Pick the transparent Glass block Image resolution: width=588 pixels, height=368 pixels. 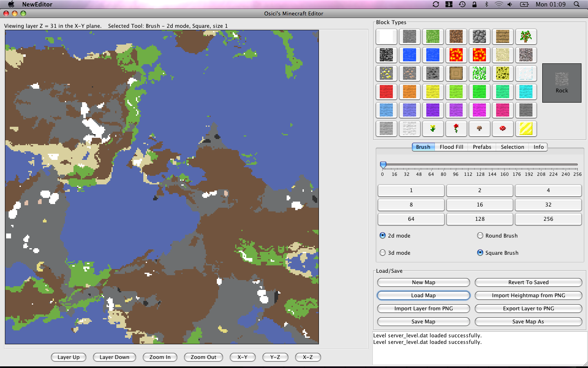tap(526, 73)
